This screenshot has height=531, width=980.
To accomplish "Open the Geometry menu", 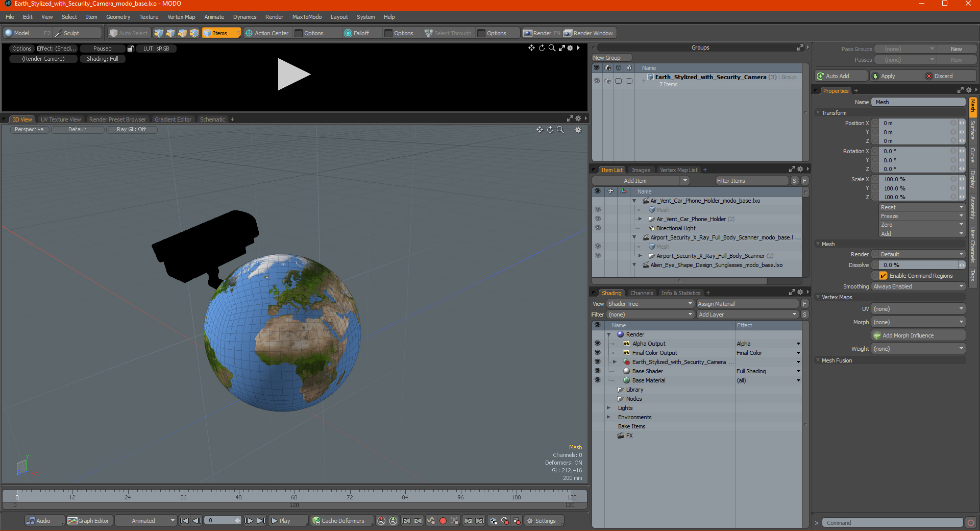I will (x=118, y=17).
